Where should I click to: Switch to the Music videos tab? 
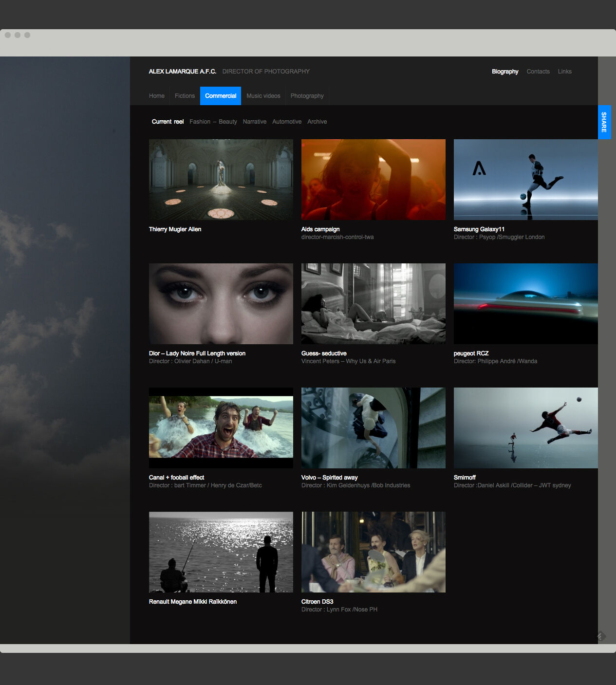[x=263, y=96]
